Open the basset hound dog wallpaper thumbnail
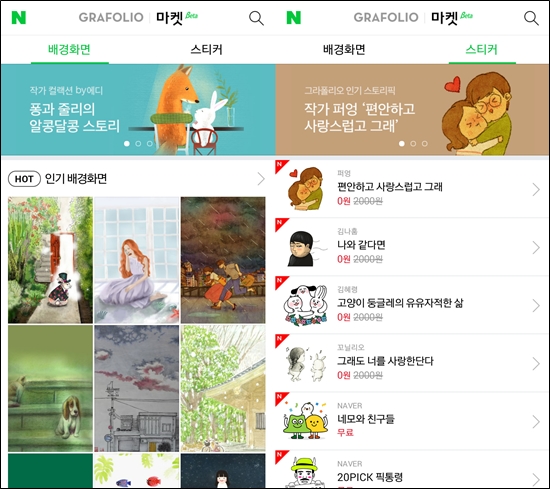Image resolution: width=550 pixels, height=489 pixels. [x=51, y=388]
